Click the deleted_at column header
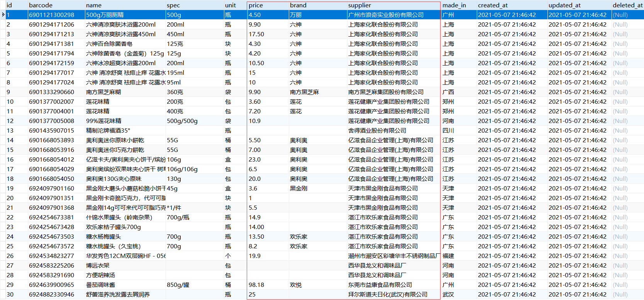The image size is (644, 300). [x=628, y=5]
